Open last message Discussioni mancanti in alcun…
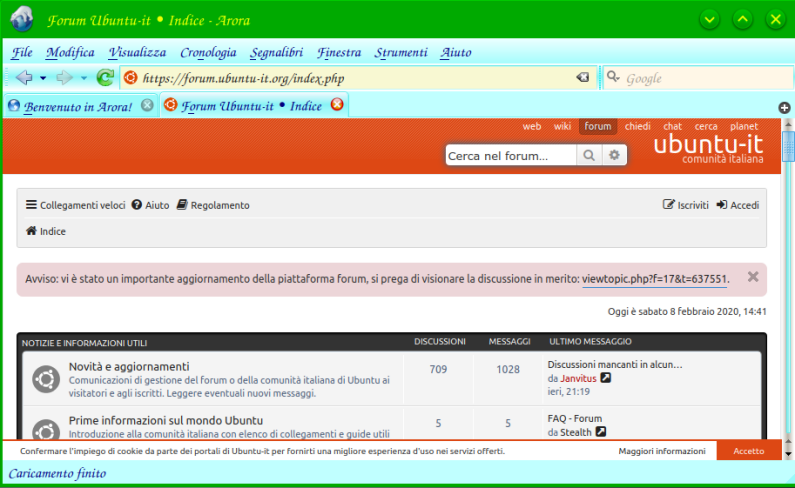 point(615,364)
